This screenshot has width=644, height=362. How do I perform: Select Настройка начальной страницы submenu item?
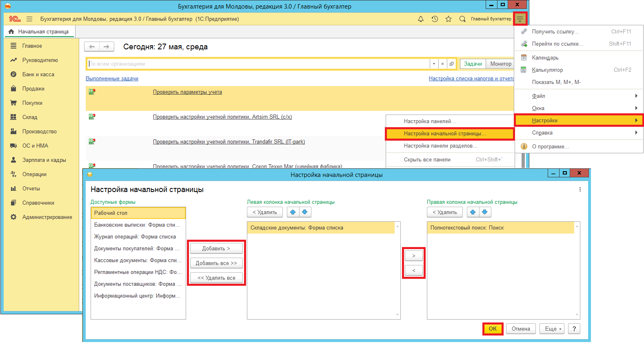point(450,133)
